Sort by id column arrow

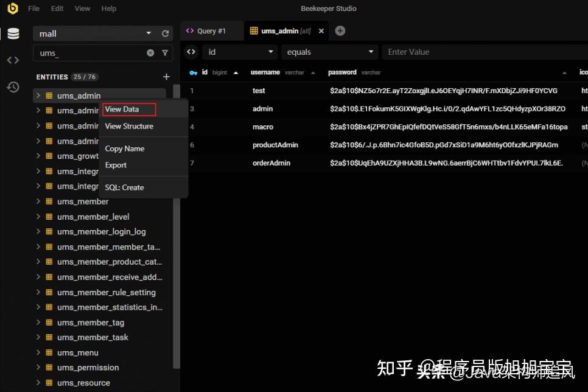click(236, 73)
